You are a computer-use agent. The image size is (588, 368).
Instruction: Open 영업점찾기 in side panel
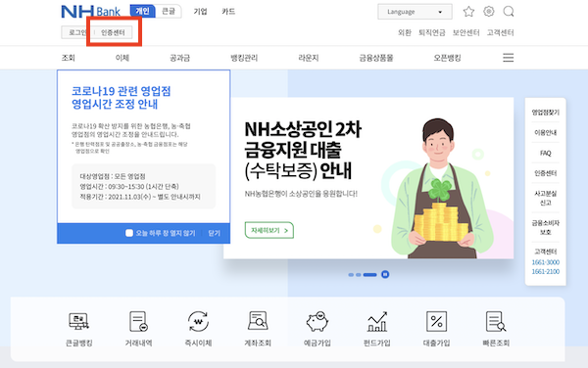tap(545, 112)
